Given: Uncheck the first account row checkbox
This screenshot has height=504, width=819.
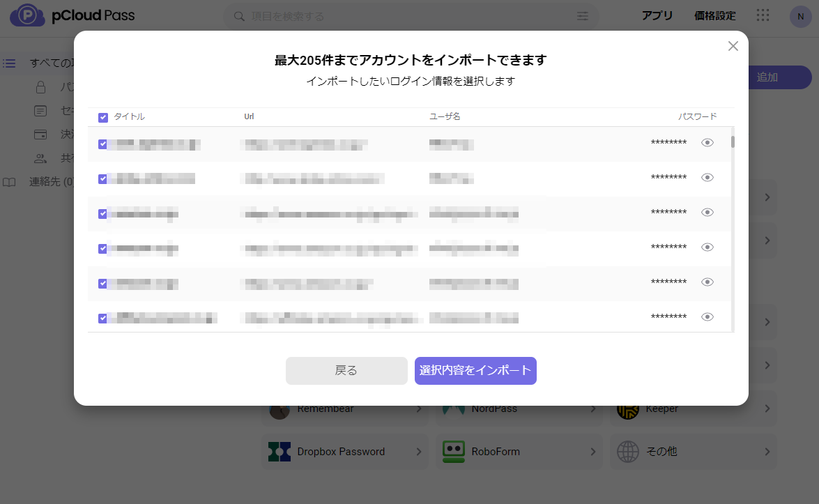Looking at the screenshot, I should pyautogui.click(x=102, y=144).
